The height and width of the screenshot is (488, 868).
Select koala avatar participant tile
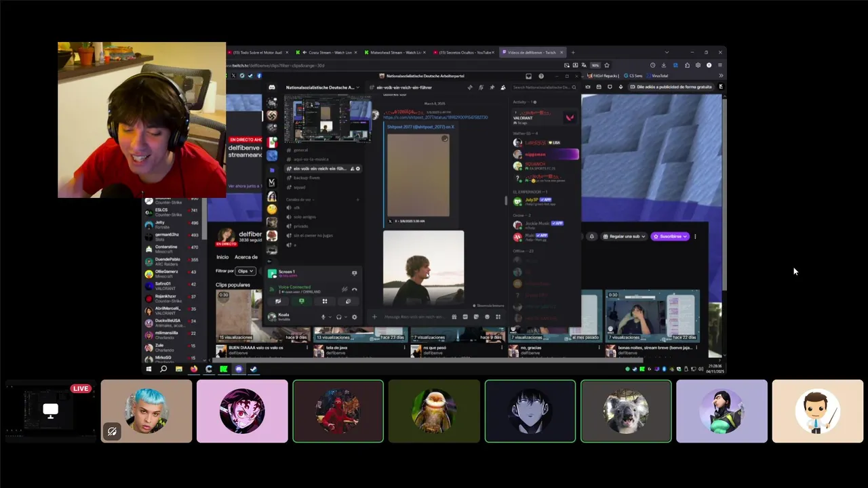point(626,411)
